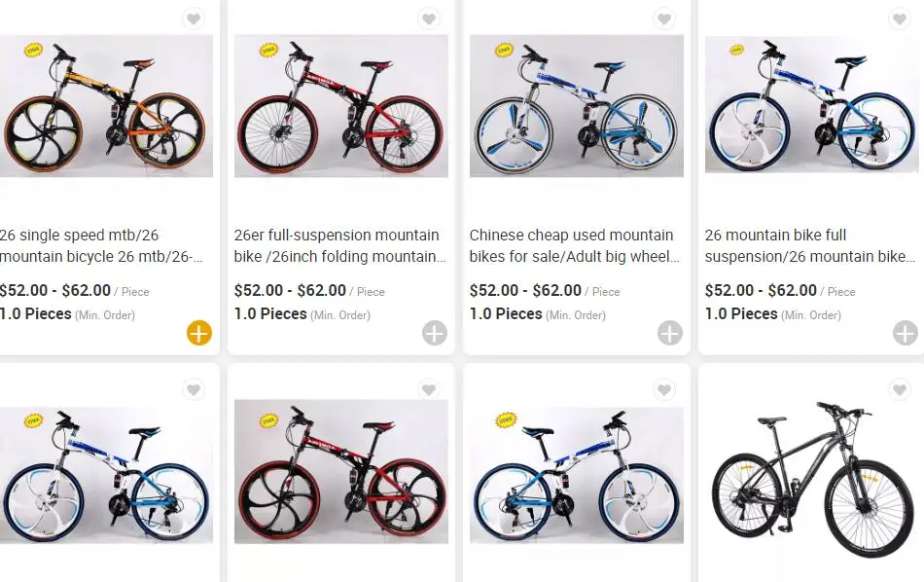Click plus icon for Chinese cheap used bikes
924x582 pixels.
click(670, 334)
